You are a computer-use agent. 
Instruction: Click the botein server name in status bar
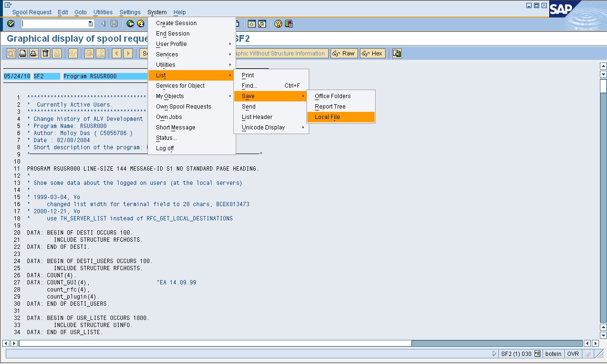click(x=553, y=354)
